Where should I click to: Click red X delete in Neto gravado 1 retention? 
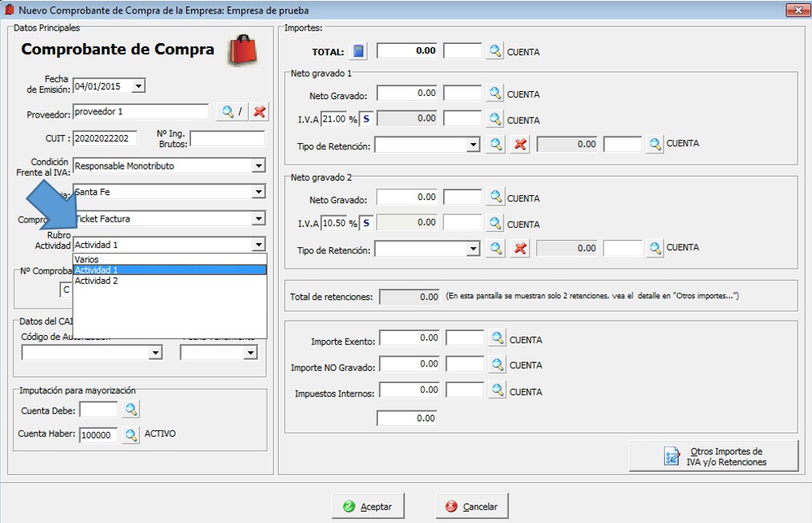(x=520, y=145)
